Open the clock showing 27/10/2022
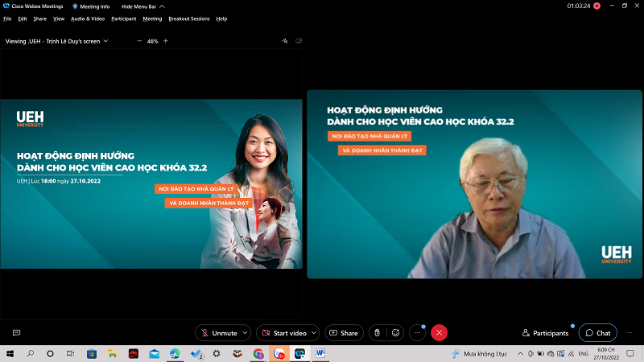The width and height of the screenshot is (644, 362). [x=606, y=354]
